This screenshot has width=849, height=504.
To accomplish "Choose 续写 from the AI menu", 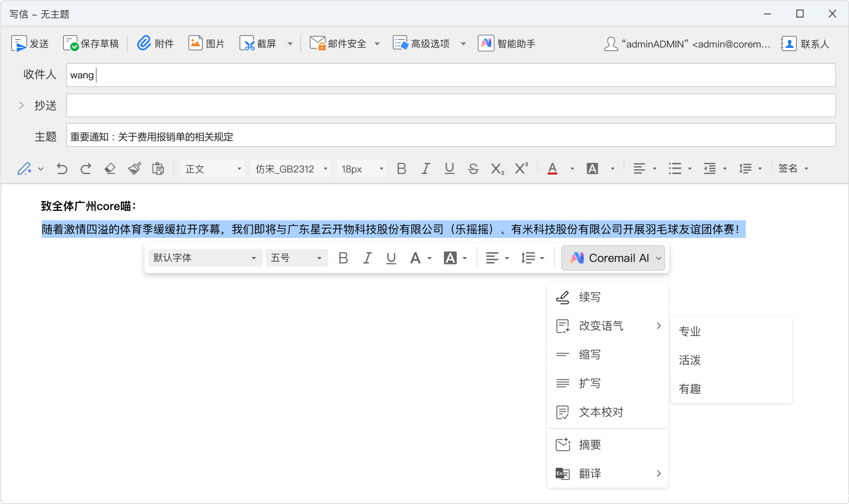I will [590, 297].
